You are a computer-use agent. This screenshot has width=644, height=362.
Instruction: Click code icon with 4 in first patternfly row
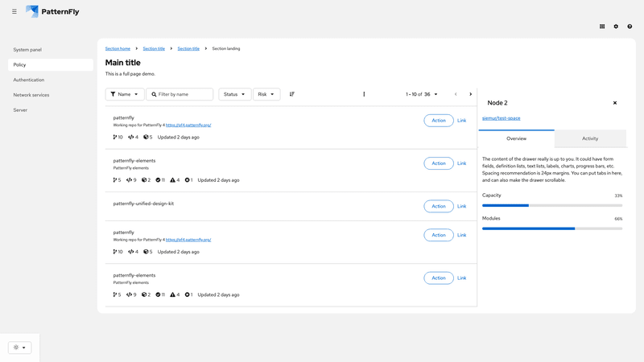[130, 137]
